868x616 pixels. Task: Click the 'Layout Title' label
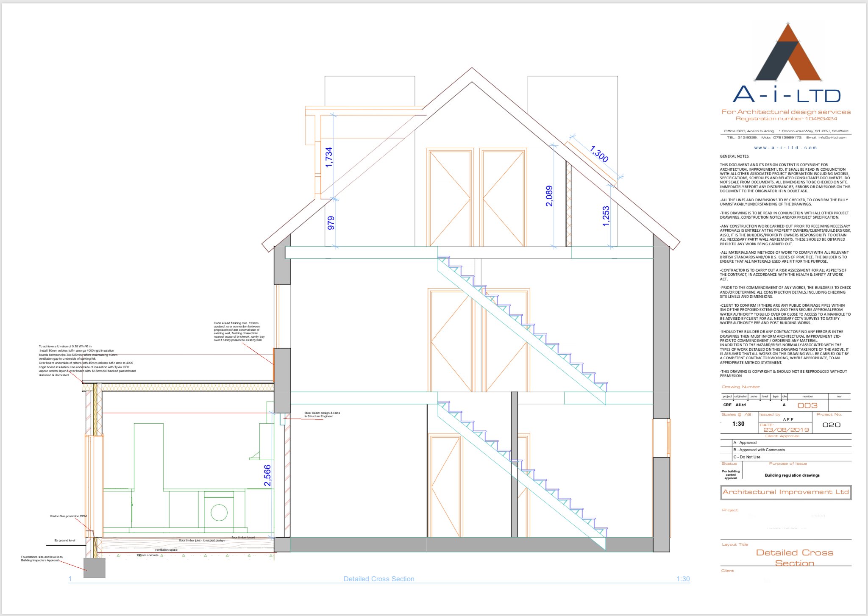pos(735,544)
